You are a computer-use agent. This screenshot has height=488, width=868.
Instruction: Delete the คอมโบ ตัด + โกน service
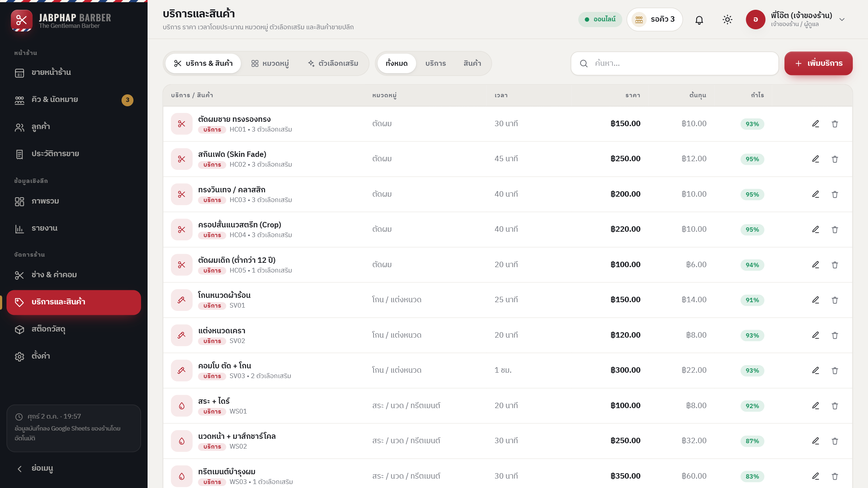pyautogui.click(x=835, y=371)
